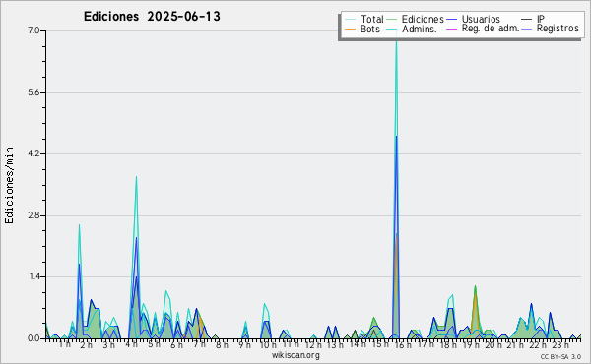Click the '14 h' x-axis label
The width and height of the screenshot is (591, 364).
[x=358, y=344]
